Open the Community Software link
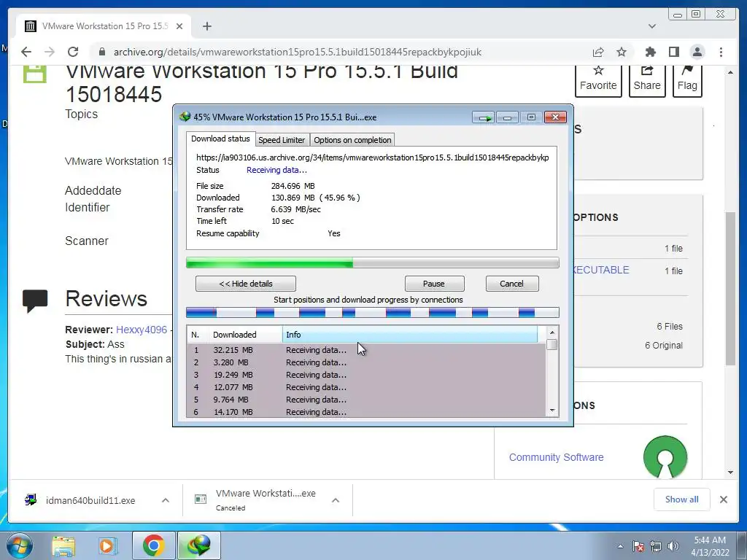Image resolution: width=747 pixels, height=560 pixels. [557, 457]
